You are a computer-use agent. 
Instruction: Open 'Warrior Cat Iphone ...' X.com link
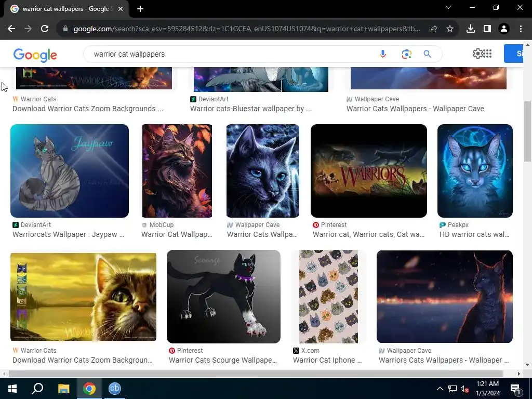(327, 360)
